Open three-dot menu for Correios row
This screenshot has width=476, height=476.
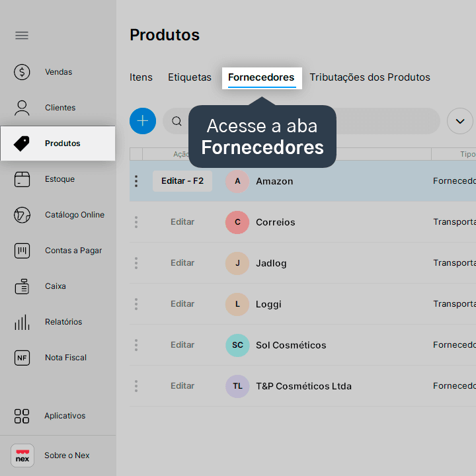136,222
